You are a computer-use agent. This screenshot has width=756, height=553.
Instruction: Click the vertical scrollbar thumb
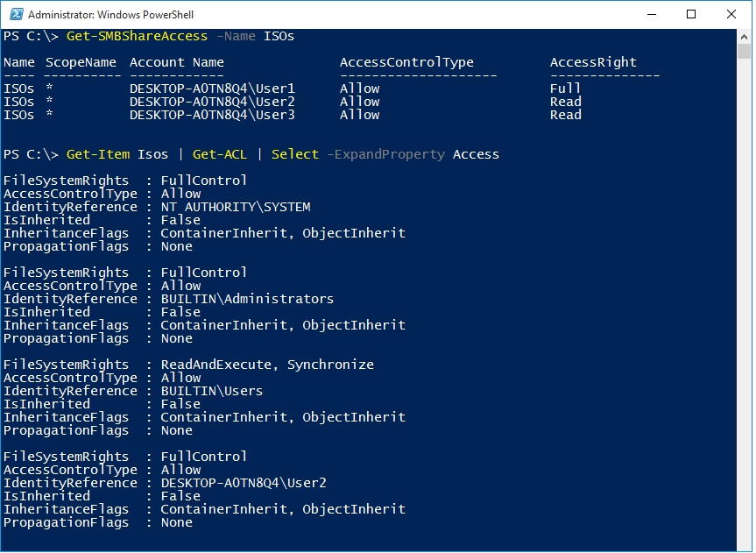click(x=744, y=51)
